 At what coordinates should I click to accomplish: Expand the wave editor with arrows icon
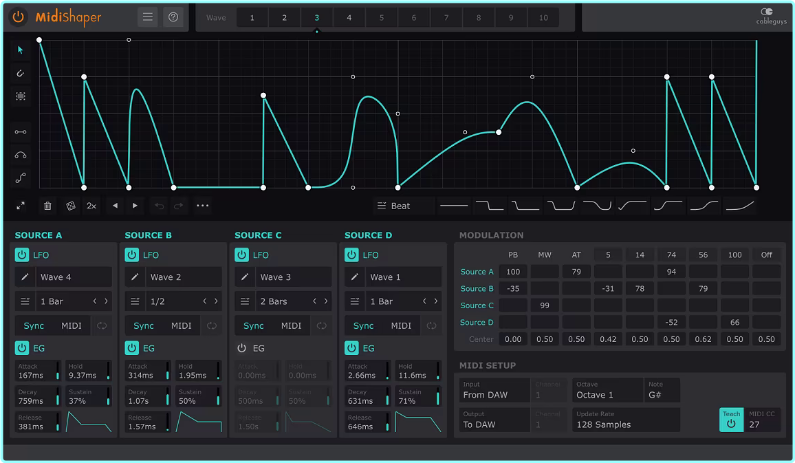pyautogui.click(x=20, y=206)
